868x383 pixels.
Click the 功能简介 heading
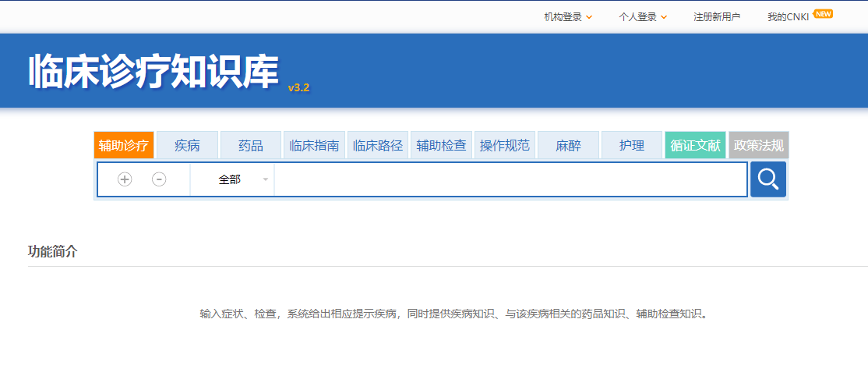(x=52, y=252)
